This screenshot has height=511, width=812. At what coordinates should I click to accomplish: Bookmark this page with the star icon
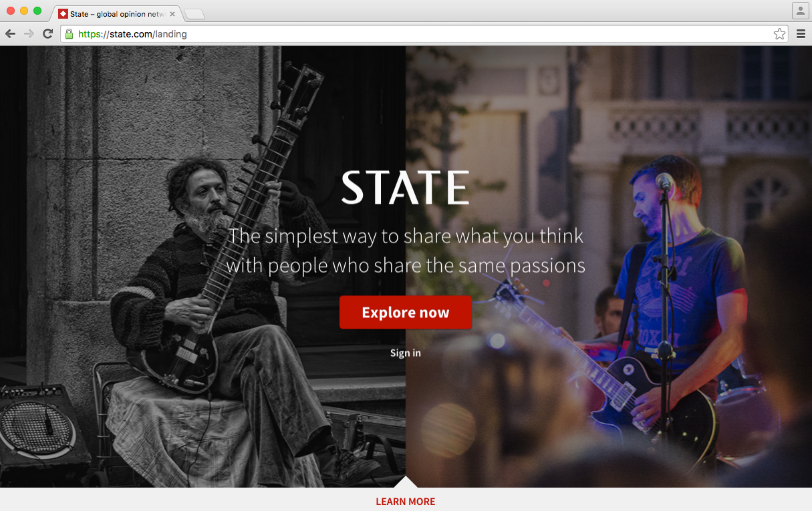779,34
